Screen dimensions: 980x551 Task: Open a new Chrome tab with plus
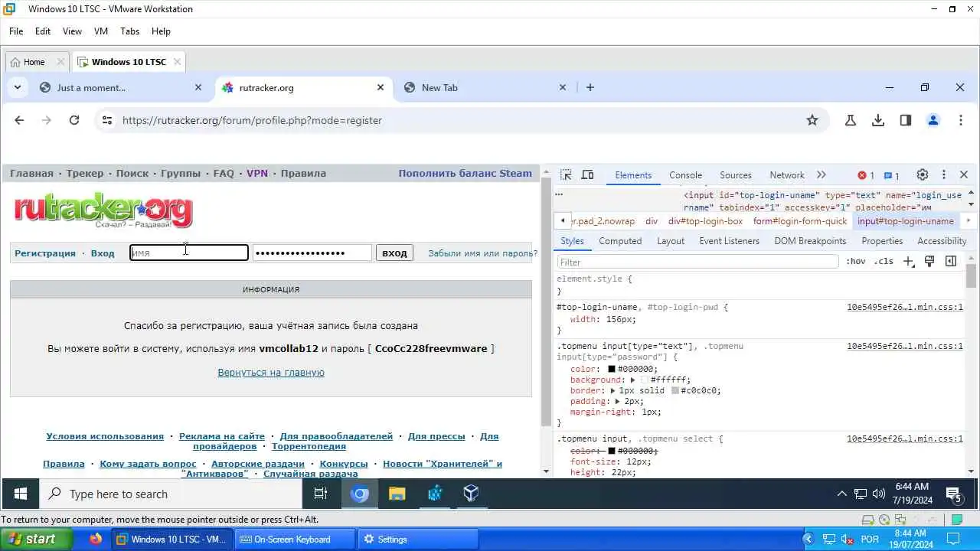(590, 87)
